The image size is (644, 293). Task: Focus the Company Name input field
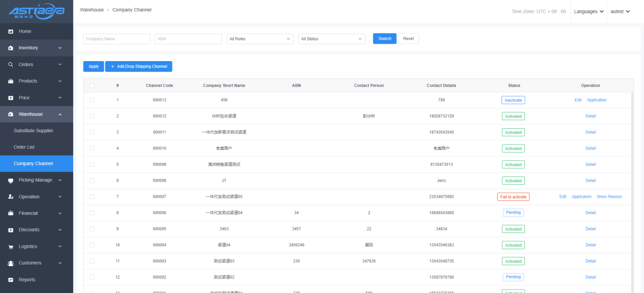pyautogui.click(x=117, y=39)
